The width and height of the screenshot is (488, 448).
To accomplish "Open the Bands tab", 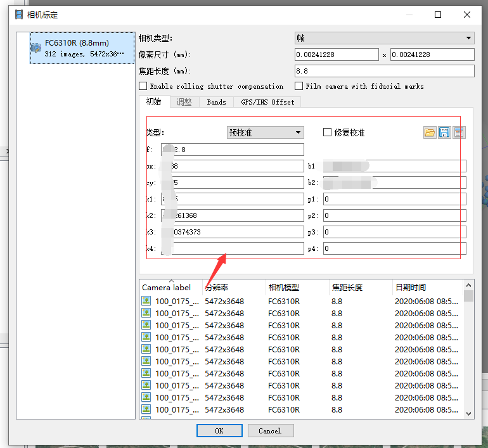I will point(216,102).
